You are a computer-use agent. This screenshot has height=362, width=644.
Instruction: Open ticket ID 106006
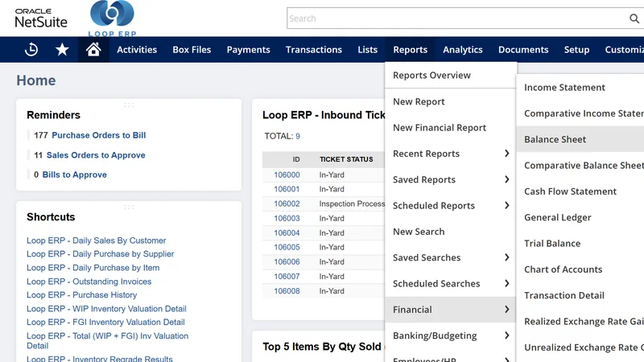coord(287,262)
